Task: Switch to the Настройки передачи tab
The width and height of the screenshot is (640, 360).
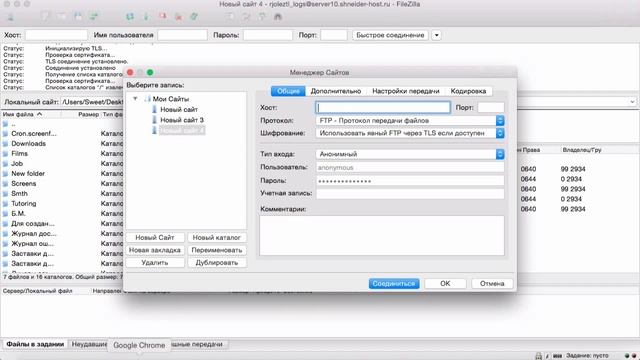Action: (406, 91)
